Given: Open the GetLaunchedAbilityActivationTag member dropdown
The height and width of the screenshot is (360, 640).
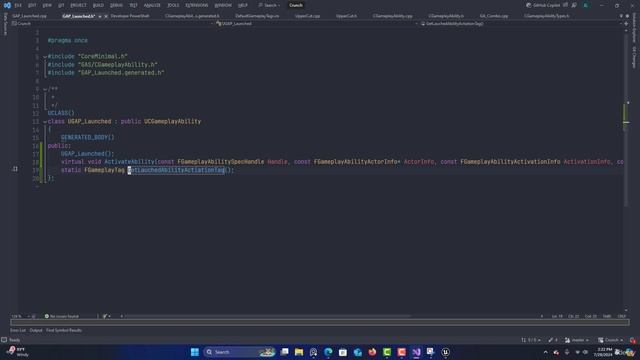Looking at the screenshot, I should (x=521, y=24).
